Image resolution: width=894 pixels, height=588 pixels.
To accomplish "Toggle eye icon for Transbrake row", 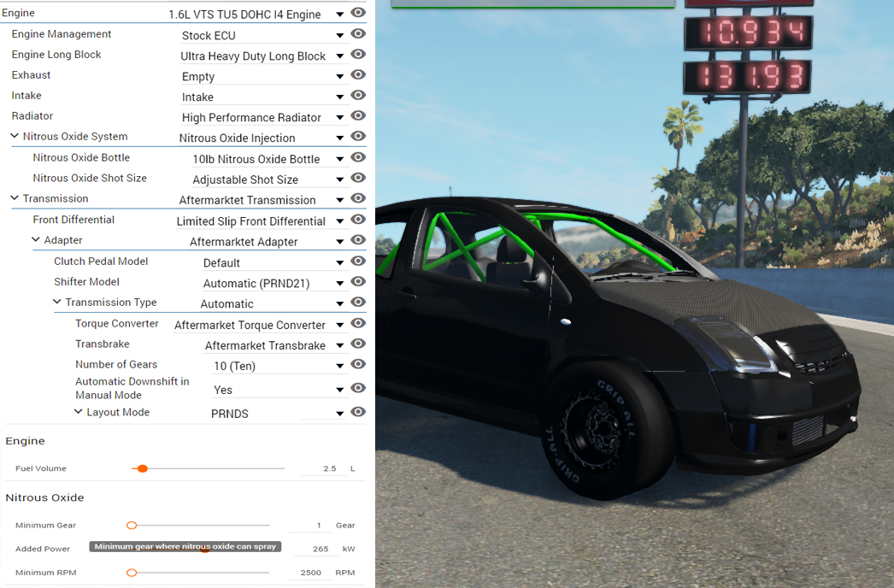I will pyautogui.click(x=358, y=344).
